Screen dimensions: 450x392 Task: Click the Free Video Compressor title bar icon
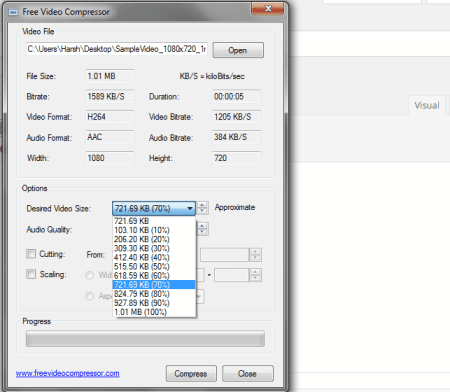pos(13,12)
